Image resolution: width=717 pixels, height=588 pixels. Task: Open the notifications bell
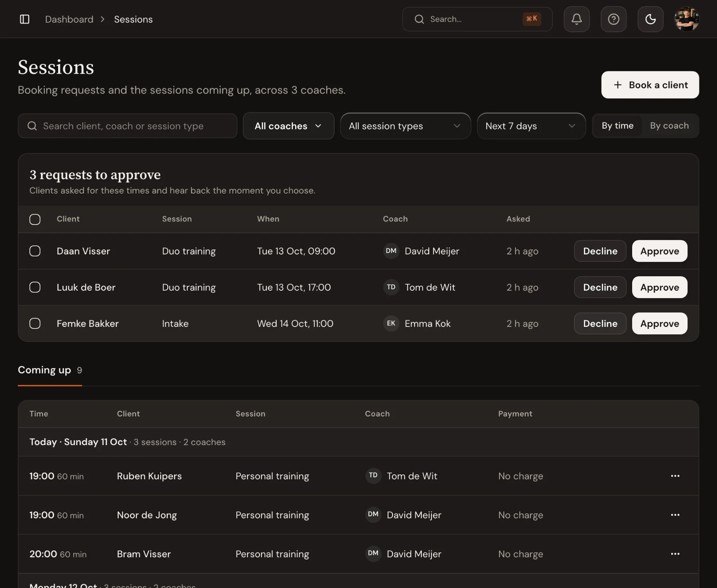point(576,19)
